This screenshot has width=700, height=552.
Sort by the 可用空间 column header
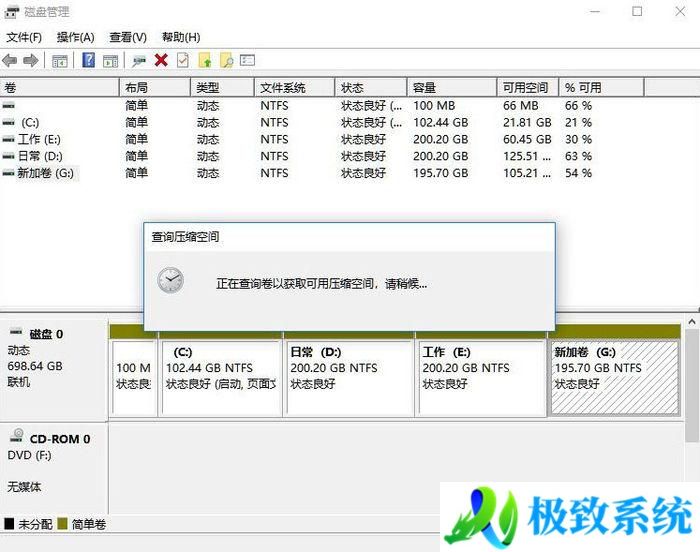528,88
